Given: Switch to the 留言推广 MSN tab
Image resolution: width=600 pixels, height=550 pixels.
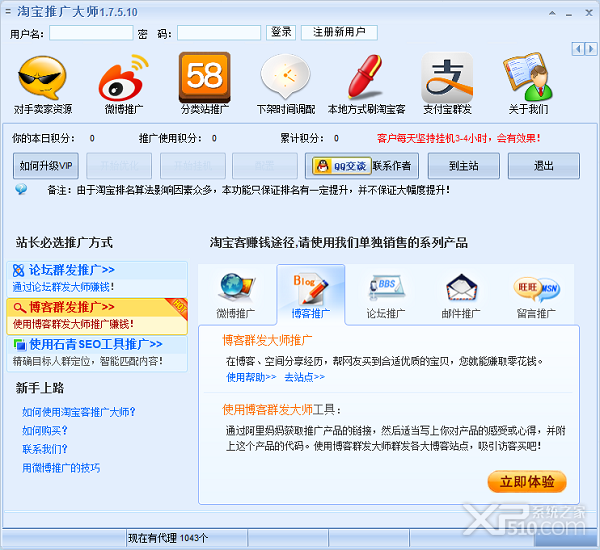Looking at the screenshot, I should coord(536,296).
